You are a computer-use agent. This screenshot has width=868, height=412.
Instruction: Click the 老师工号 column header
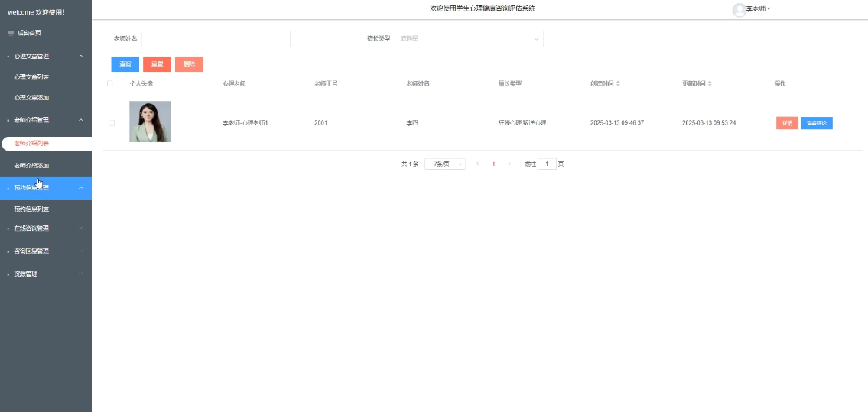click(326, 83)
